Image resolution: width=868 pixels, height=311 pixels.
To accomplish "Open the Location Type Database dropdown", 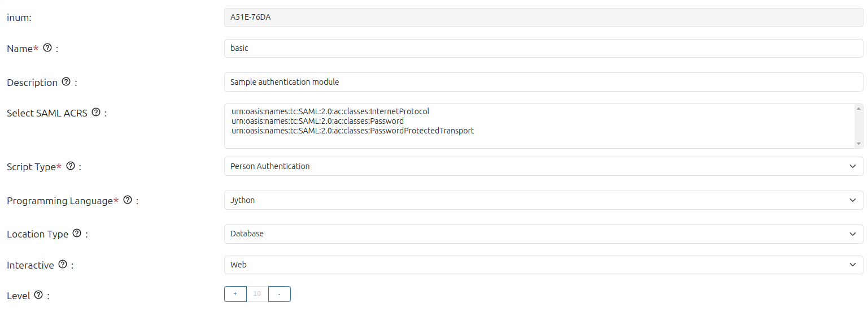I will pyautogui.click(x=543, y=234).
